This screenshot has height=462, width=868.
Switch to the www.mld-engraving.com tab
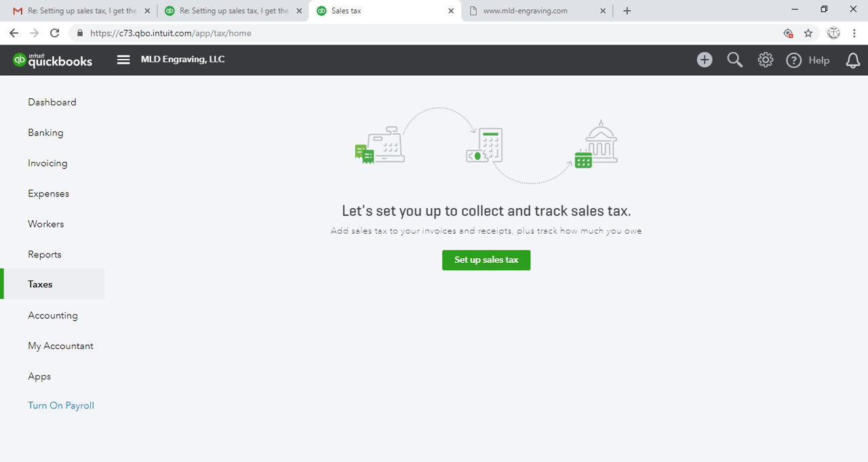pos(536,11)
